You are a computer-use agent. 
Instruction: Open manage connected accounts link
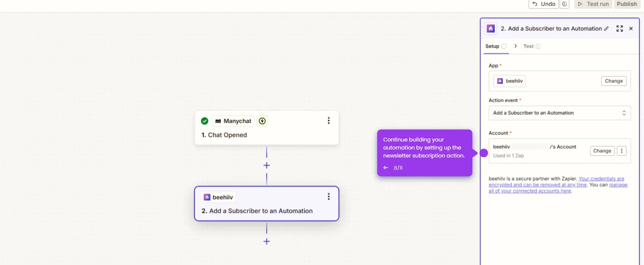click(558, 188)
